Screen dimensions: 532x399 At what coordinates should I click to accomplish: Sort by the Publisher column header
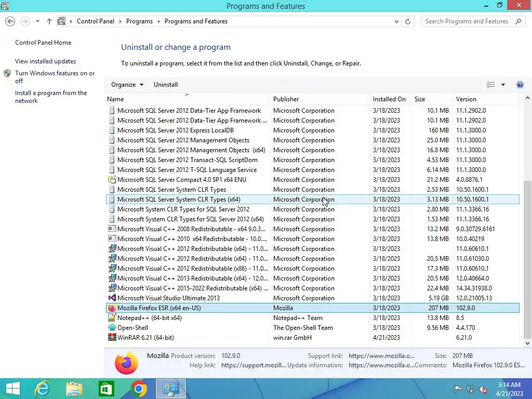[x=320, y=99]
